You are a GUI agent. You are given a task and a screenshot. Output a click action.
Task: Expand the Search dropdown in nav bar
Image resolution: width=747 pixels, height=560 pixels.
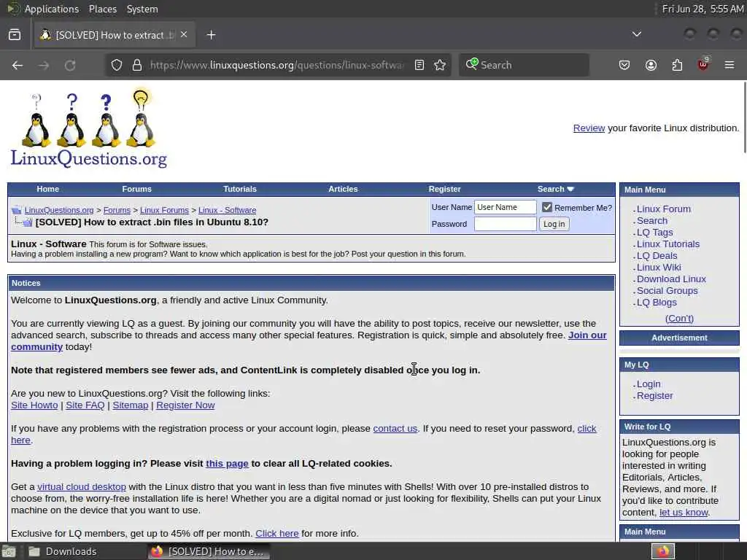click(555, 189)
